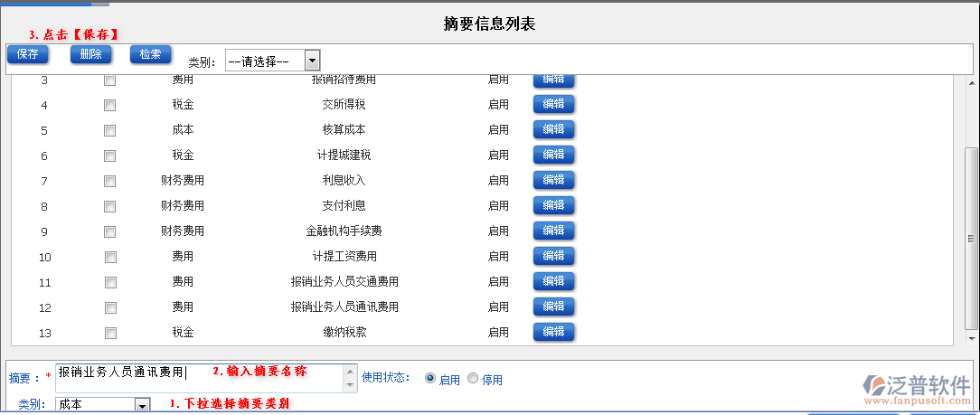Click 编辑 on row 8 支付利息
Screen dimensions: 980x415
coord(553,205)
